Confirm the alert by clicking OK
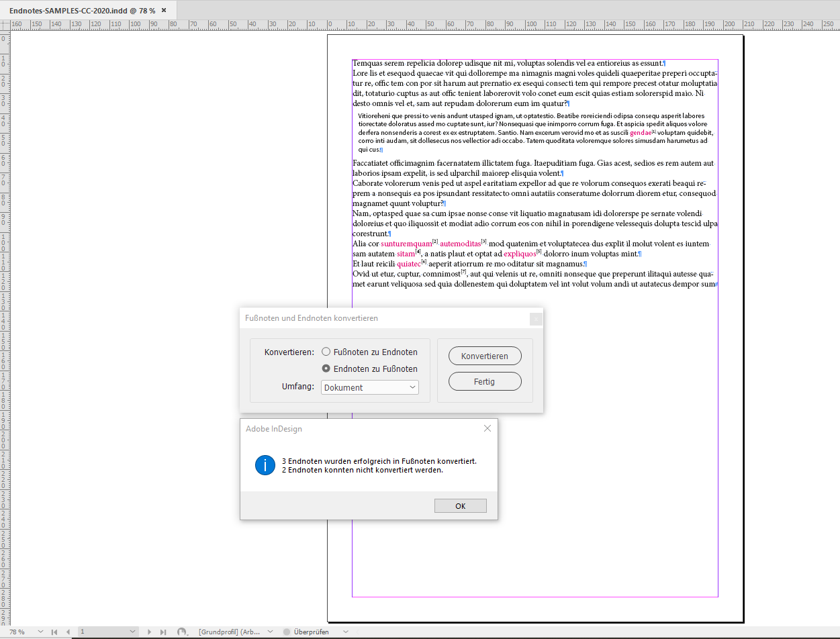The height and width of the screenshot is (639, 840). click(461, 505)
